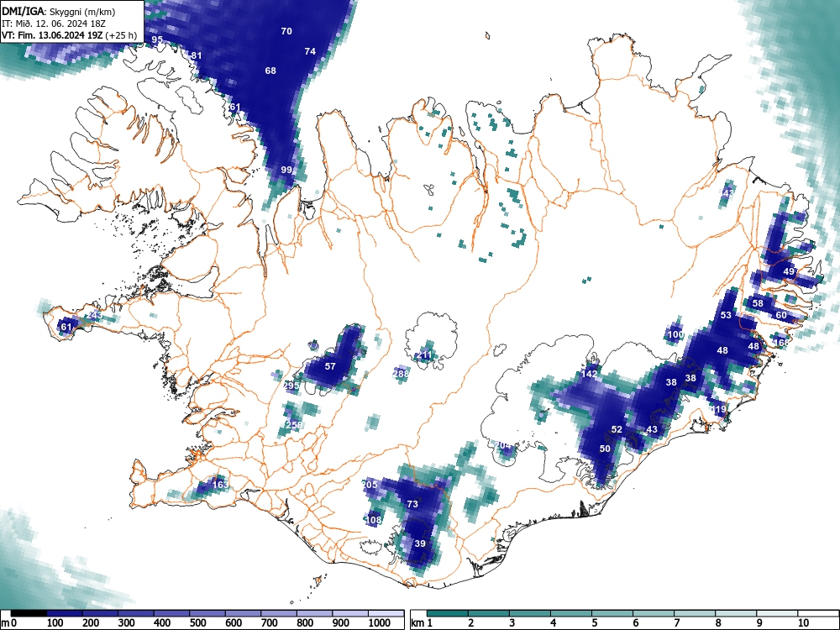Click the visibility value 43 on the map
This screenshot has height=630, width=840.
coord(652,429)
